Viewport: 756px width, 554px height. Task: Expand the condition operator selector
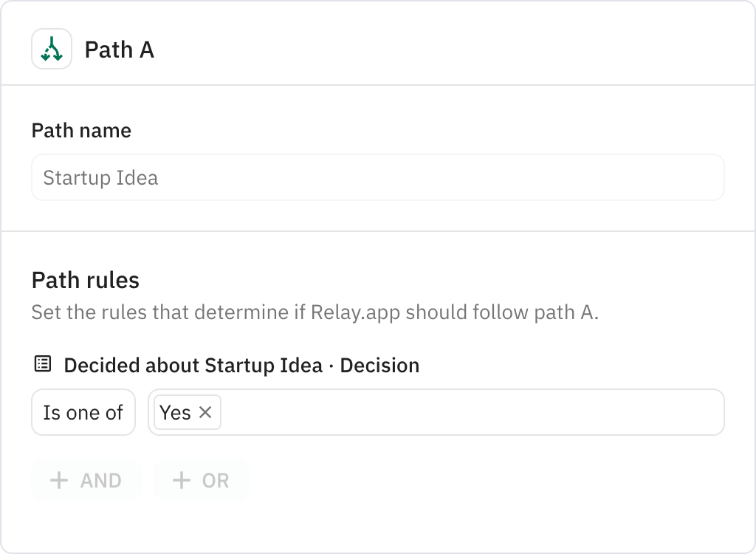(x=83, y=412)
